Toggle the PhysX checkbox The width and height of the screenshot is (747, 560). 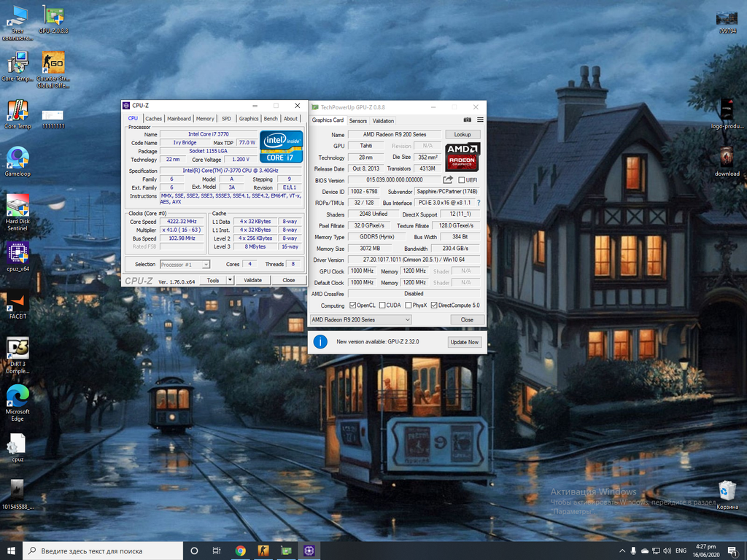(x=409, y=306)
